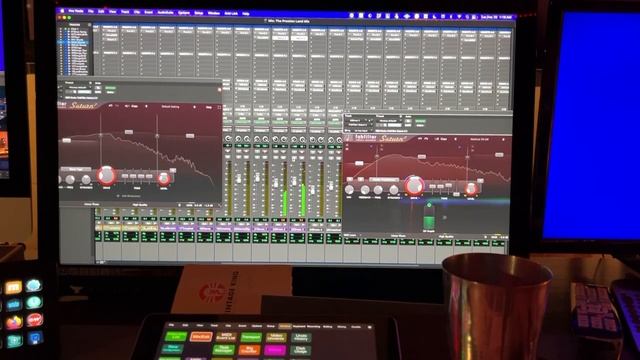Viewport: 640px width, 360px height.
Task: Open the cloud app icon on the left device
Action: tap(33, 285)
